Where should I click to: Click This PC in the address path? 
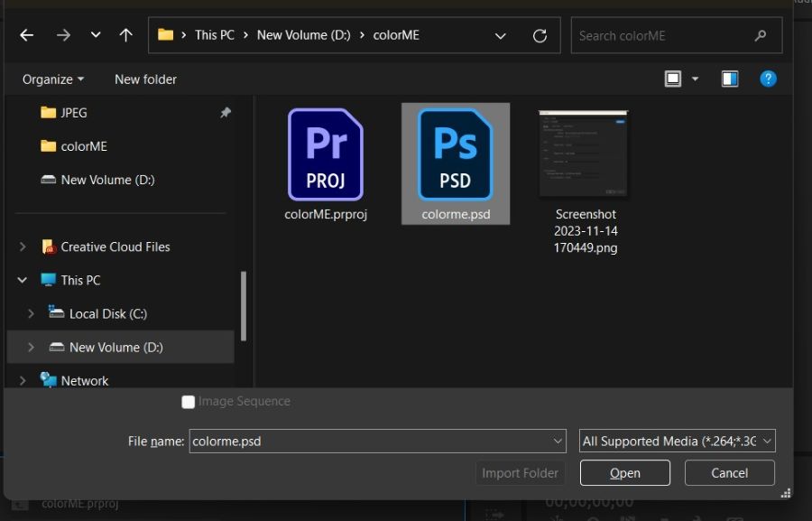215,35
